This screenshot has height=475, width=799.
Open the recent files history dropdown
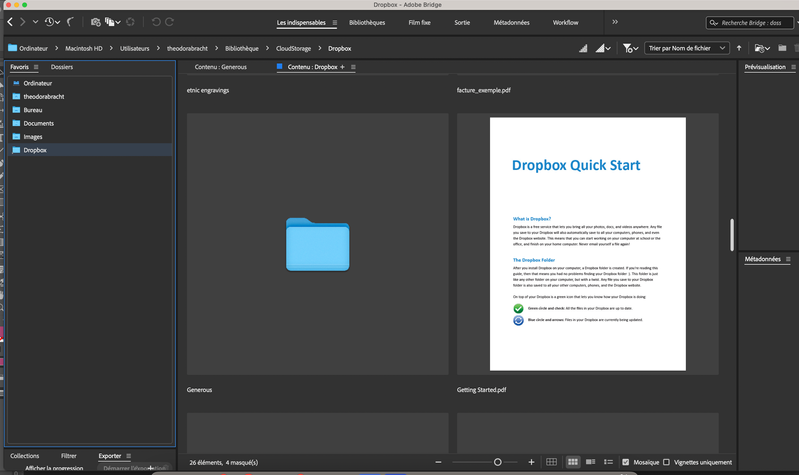(x=52, y=22)
